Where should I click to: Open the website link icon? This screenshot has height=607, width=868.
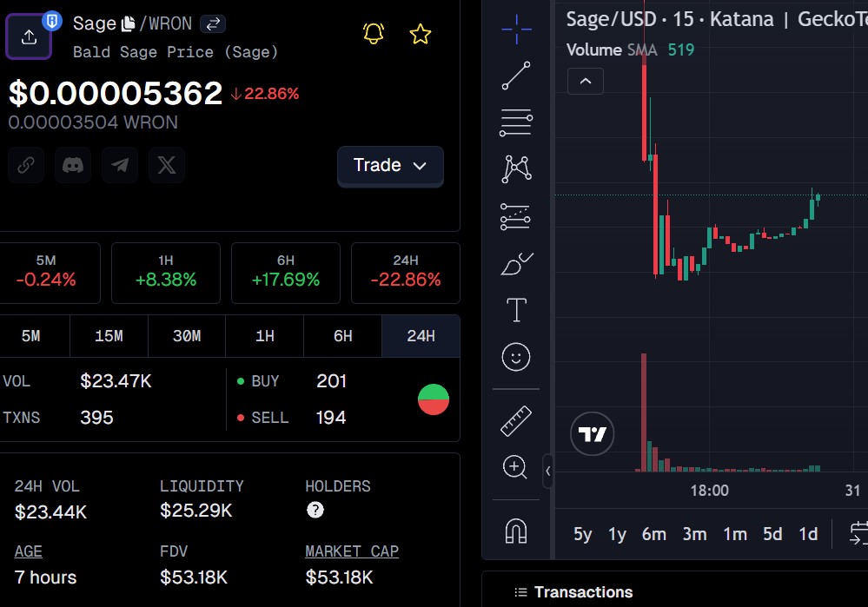click(x=26, y=165)
